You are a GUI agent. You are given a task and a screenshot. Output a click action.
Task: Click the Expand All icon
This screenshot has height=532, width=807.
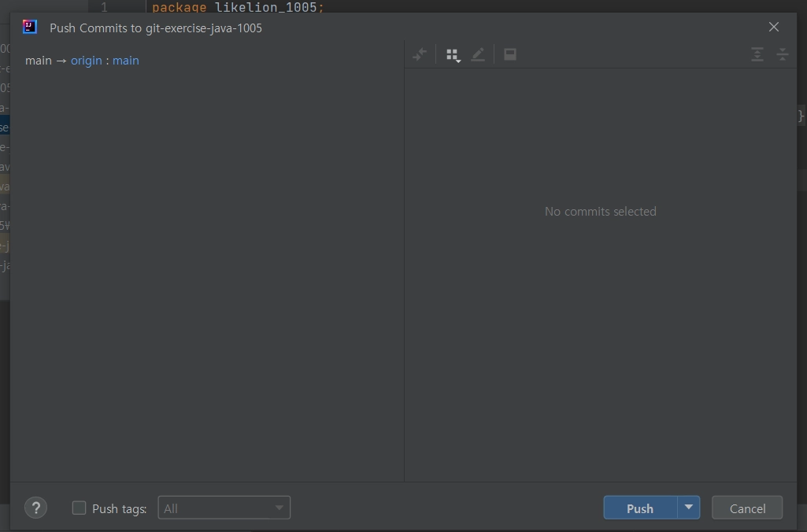(757, 54)
